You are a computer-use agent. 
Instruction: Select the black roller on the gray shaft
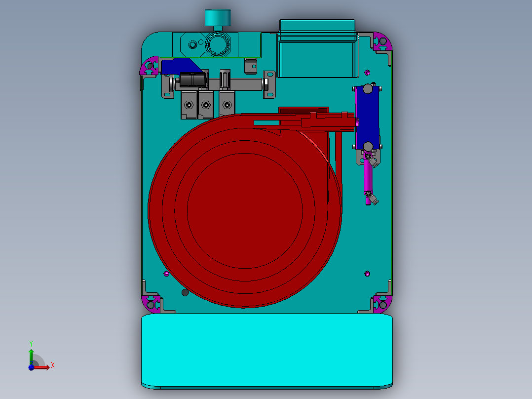click(192, 80)
